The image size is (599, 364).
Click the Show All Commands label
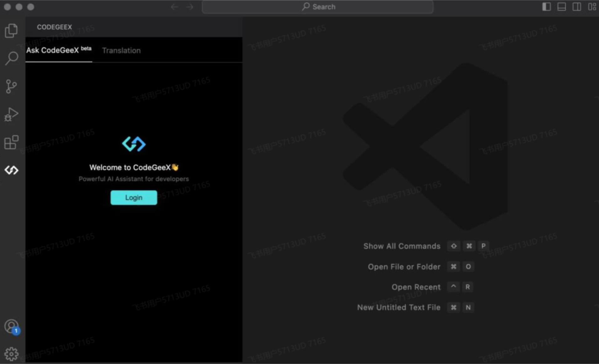tap(402, 246)
